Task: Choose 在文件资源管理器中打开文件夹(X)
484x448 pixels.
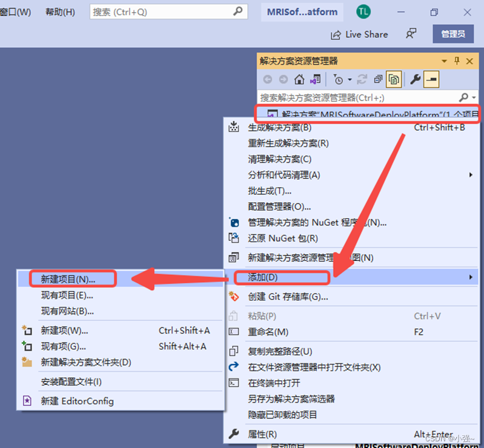Action: tap(352, 367)
